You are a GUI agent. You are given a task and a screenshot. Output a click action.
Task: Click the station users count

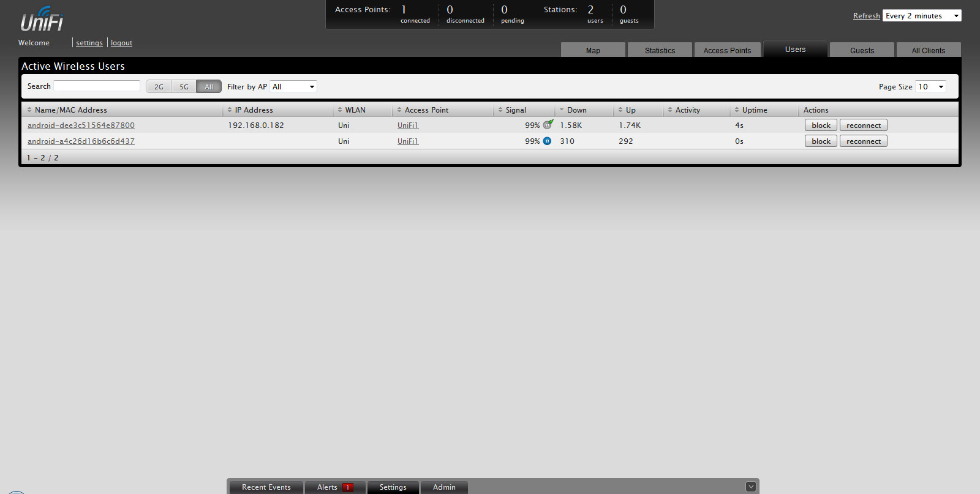590,10
